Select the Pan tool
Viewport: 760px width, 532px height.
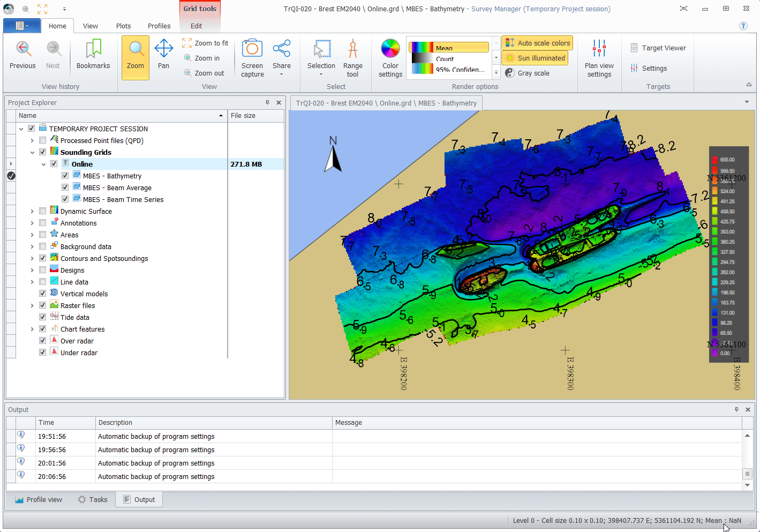[x=163, y=55]
